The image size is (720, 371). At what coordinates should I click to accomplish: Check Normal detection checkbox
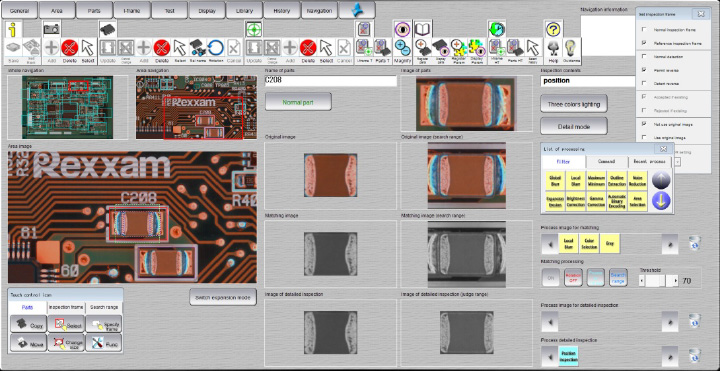tap(644, 56)
